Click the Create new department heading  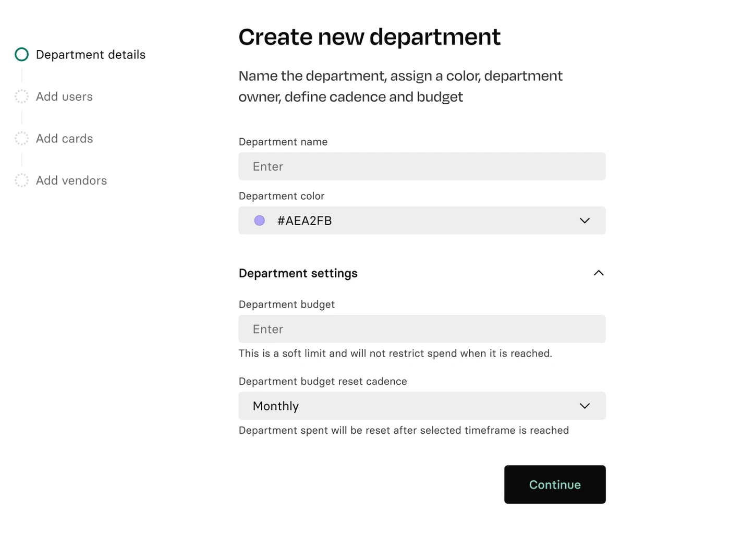tap(369, 37)
